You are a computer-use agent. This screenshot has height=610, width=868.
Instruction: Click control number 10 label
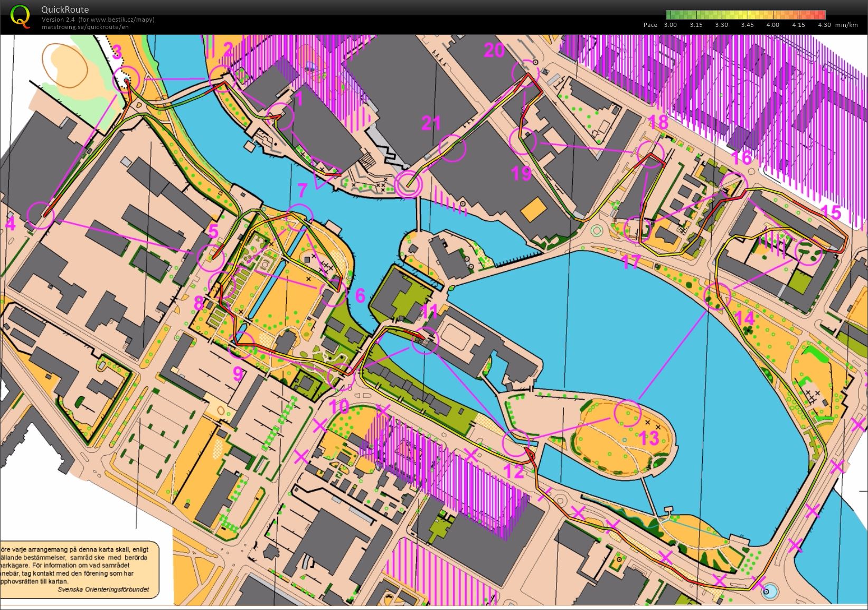click(339, 407)
